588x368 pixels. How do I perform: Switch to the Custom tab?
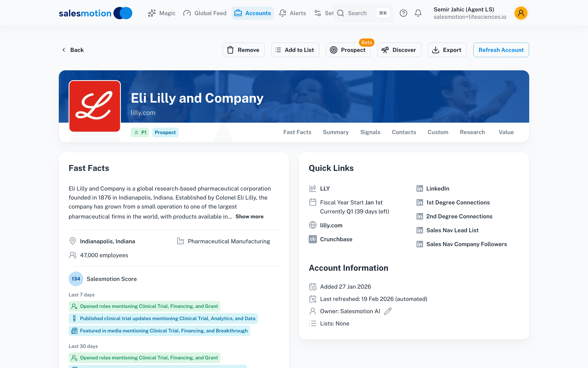[438, 132]
